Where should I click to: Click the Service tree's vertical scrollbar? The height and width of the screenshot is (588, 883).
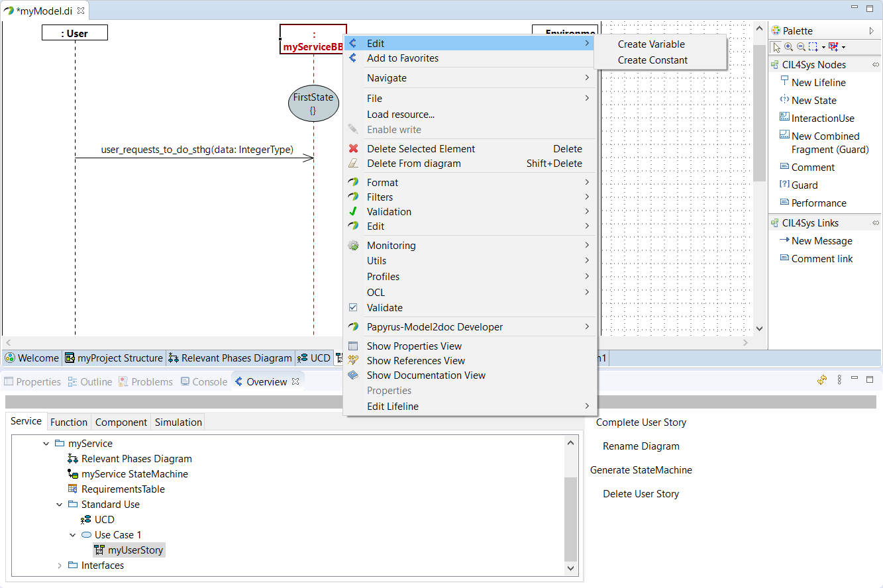571,519
